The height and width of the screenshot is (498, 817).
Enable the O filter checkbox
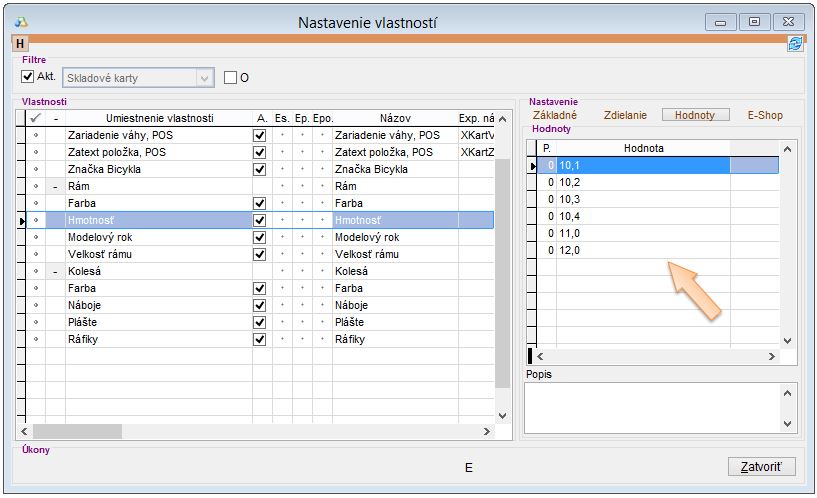[x=230, y=77]
